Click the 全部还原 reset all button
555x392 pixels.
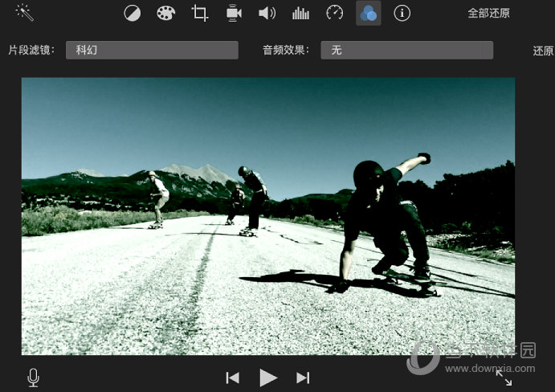pos(488,13)
